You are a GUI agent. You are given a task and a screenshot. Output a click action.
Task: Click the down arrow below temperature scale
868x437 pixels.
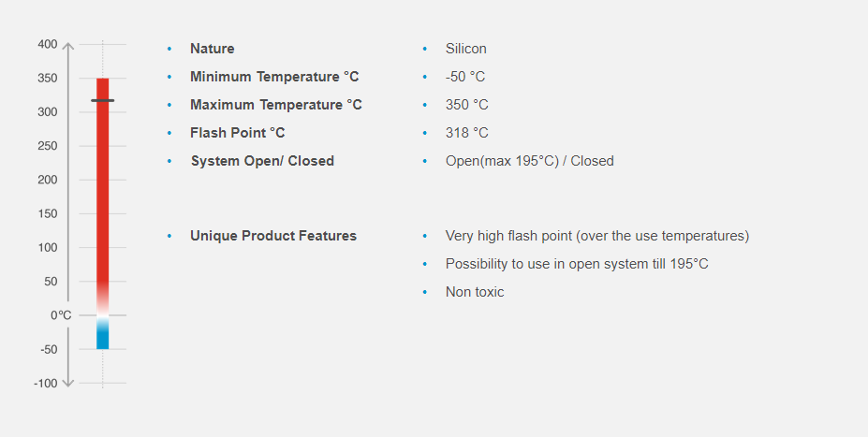67,383
